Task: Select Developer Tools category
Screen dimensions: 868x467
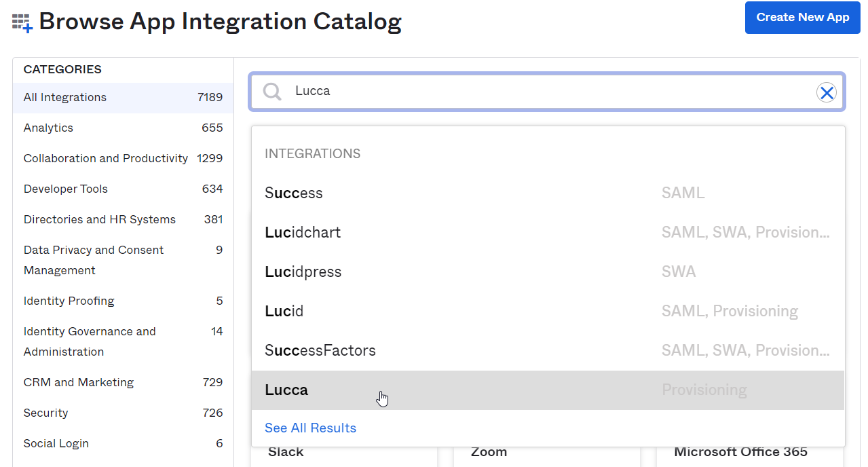Action: tap(123, 189)
